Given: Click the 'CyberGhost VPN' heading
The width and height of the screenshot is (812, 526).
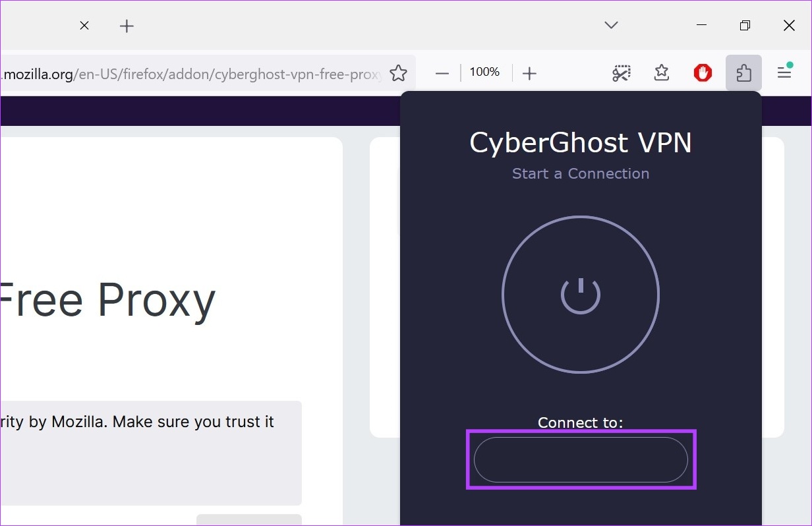Looking at the screenshot, I should coord(581,143).
